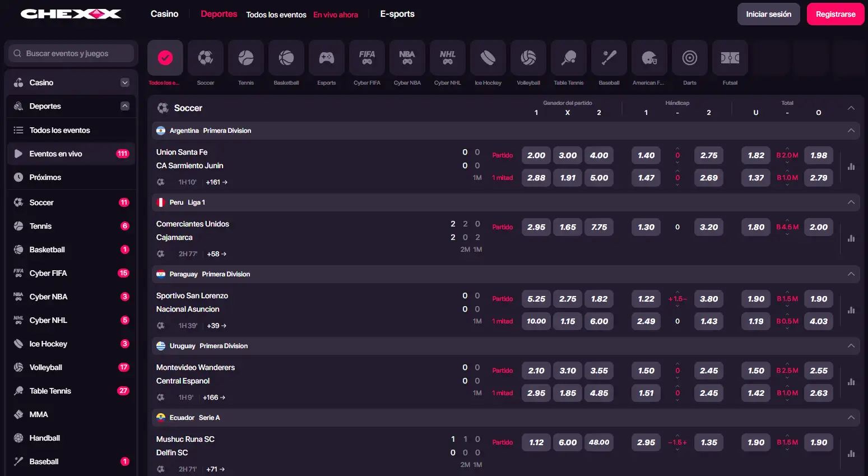Screen dimensions: 868x476
Task: Open Soccer in the sidebar list
Action: click(71, 202)
